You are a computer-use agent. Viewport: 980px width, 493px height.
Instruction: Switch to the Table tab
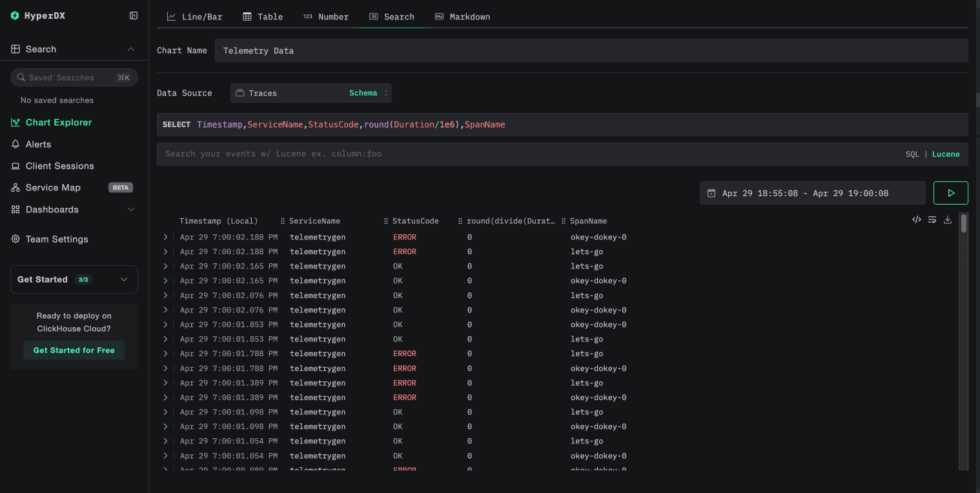click(263, 17)
